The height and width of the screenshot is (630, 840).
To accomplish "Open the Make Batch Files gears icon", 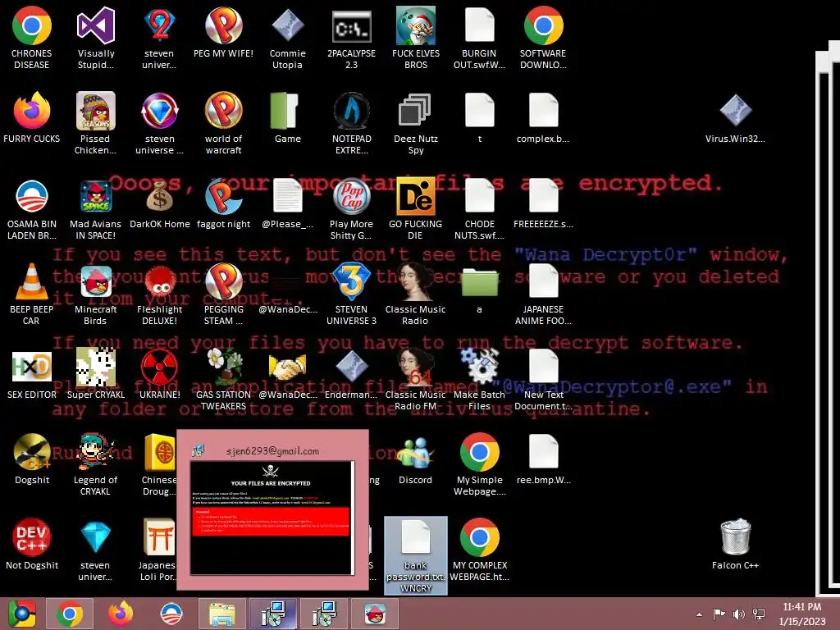I will 479,366.
